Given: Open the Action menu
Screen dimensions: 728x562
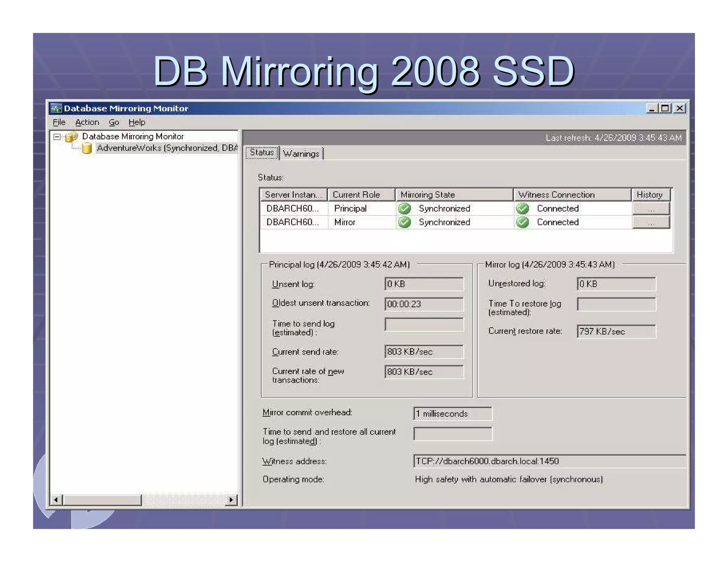Looking at the screenshot, I should coord(87,122).
